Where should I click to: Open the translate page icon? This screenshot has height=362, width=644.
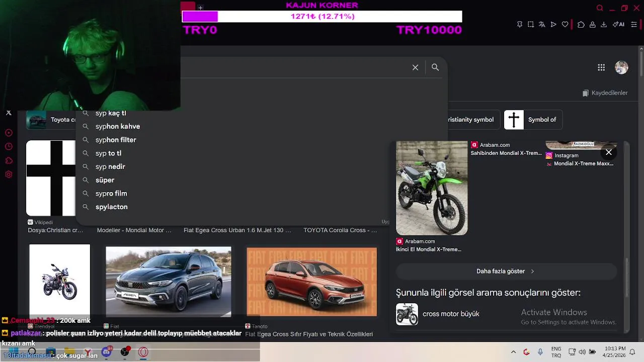(x=542, y=24)
